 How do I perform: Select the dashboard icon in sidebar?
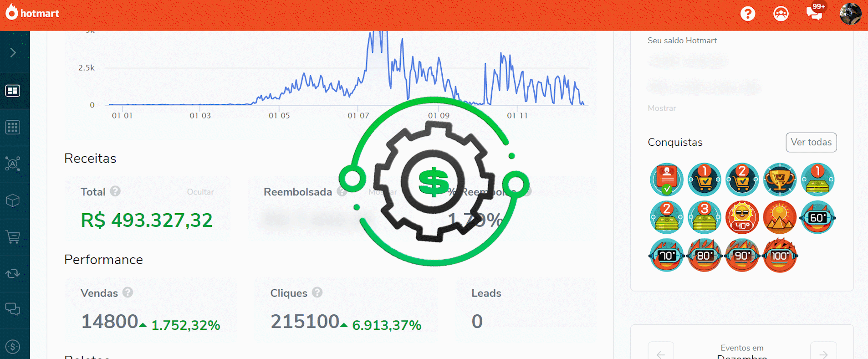click(x=13, y=91)
